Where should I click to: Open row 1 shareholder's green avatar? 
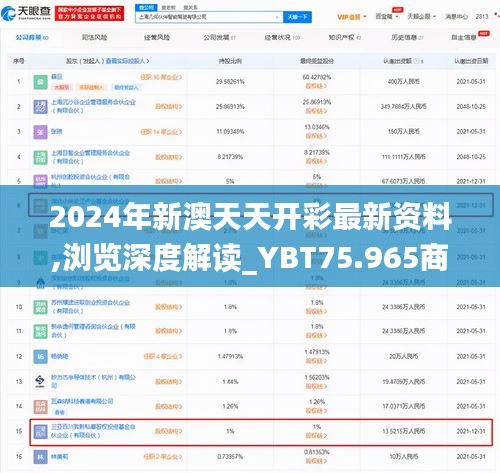point(40,82)
